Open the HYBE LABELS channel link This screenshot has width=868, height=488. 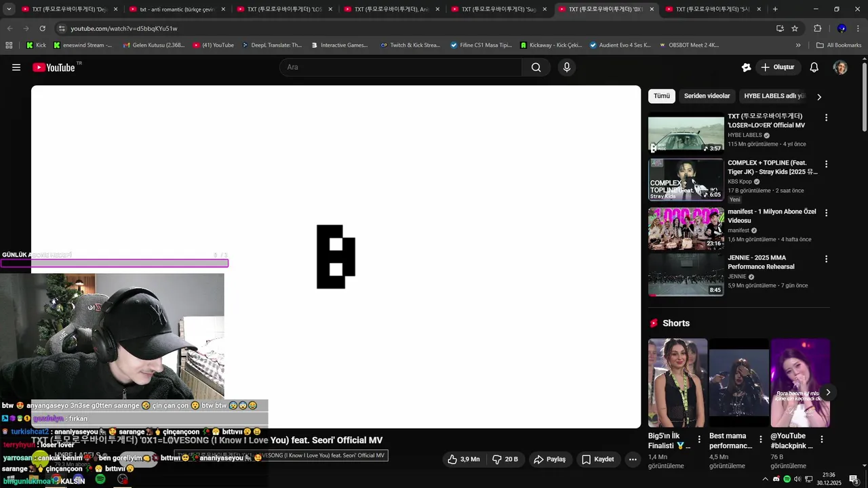(x=78, y=455)
